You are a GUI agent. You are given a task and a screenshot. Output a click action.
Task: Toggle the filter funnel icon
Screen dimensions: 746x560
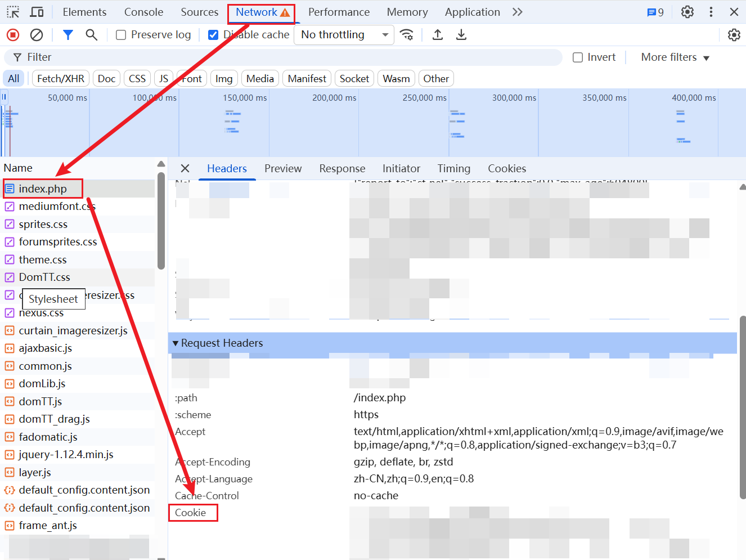point(68,35)
